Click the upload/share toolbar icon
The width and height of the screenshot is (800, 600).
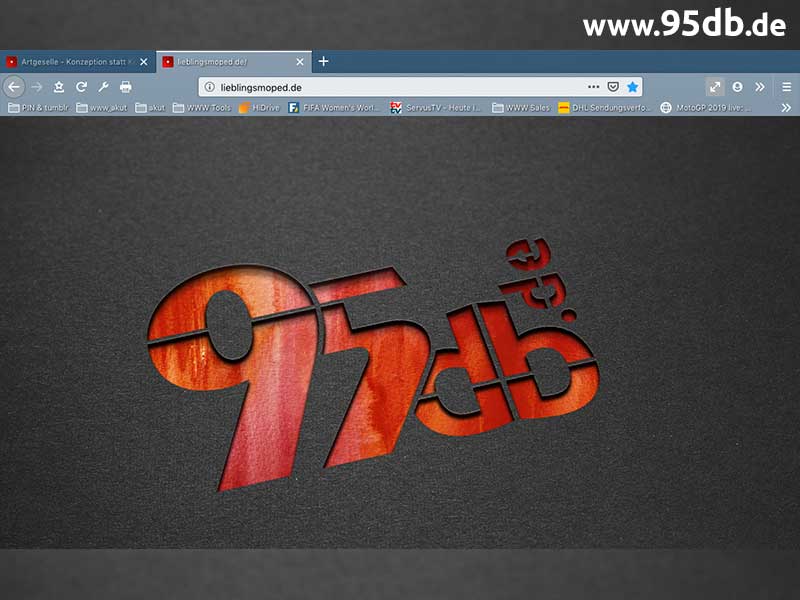coord(59,87)
